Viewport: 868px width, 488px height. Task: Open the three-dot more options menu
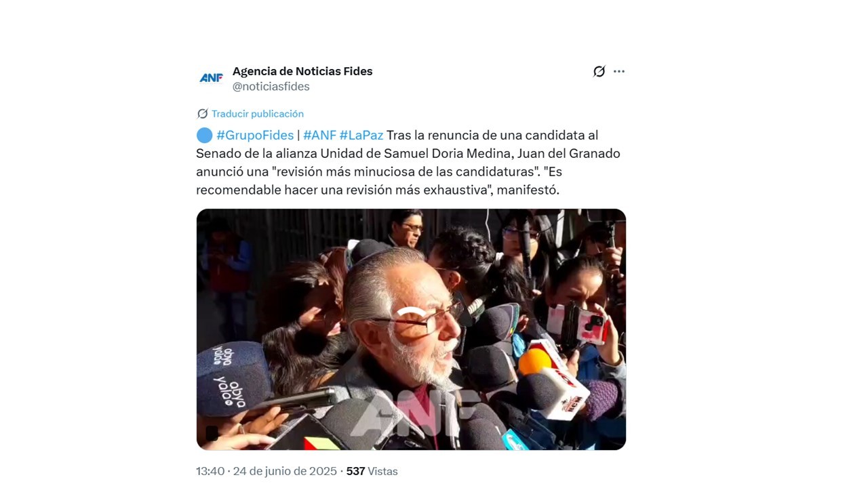pyautogui.click(x=619, y=71)
